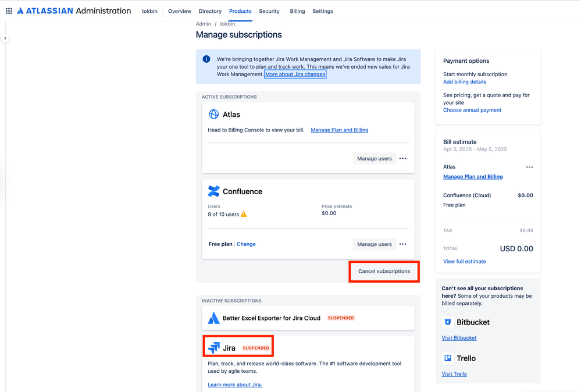Click the Confluence product icon

213,191
